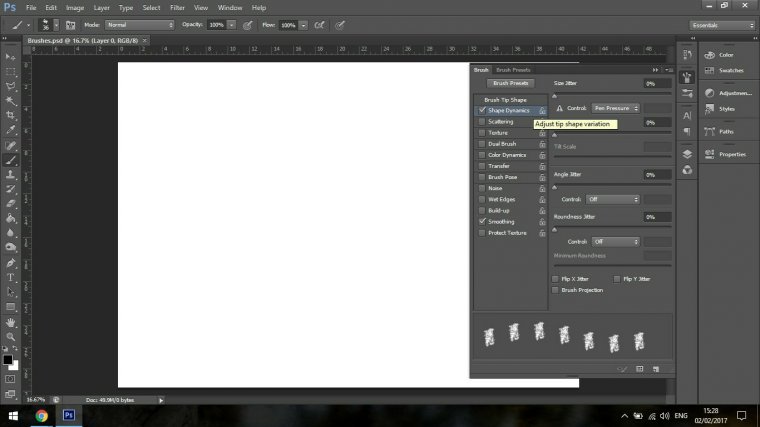Check the Brush Projection option

pyautogui.click(x=555, y=290)
